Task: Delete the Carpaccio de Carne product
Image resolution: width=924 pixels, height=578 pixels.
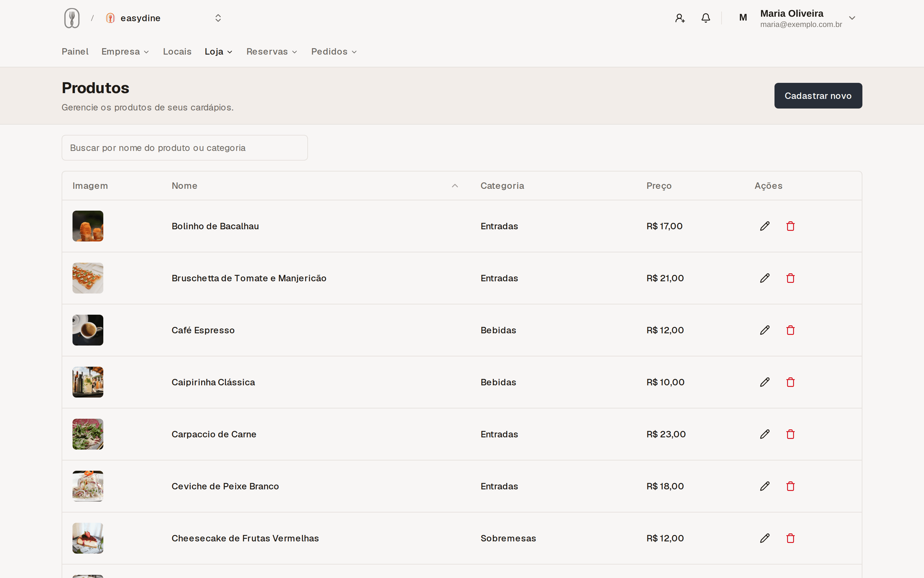Action: [790, 434]
